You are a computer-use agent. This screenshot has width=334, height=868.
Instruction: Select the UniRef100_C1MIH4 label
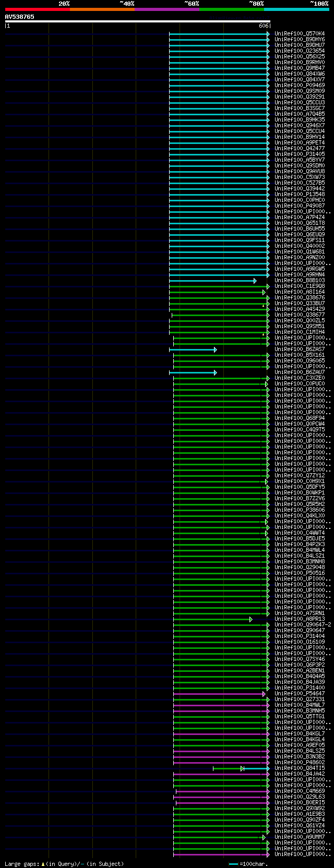pyautogui.click(x=300, y=332)
